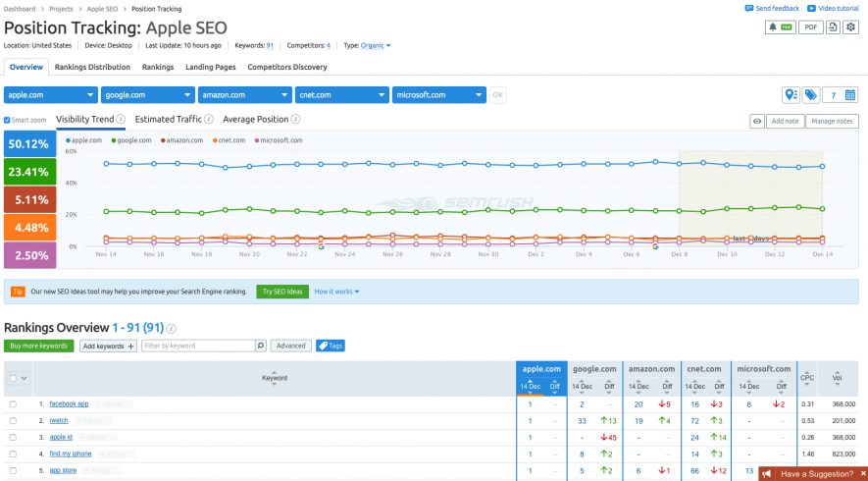Click the OK button beside domain dropdowns
The image size is (868, 481).
tap(497, 95)
